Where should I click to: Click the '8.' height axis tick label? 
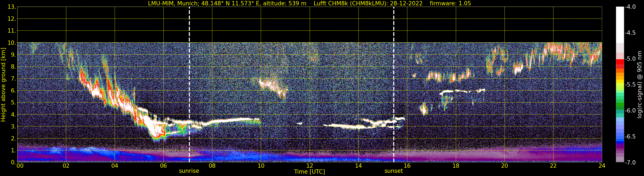click(x=13, y=67)
